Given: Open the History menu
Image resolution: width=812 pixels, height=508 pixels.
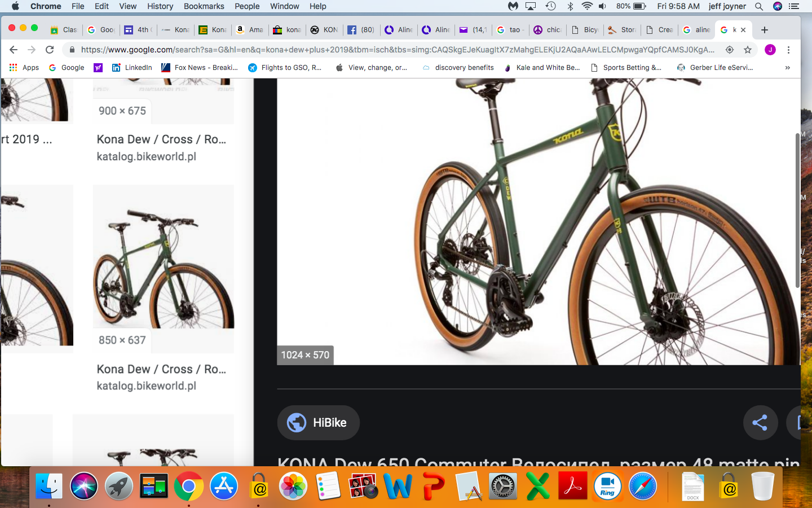Looking at the screenshot, I should [x=160, y=6].
